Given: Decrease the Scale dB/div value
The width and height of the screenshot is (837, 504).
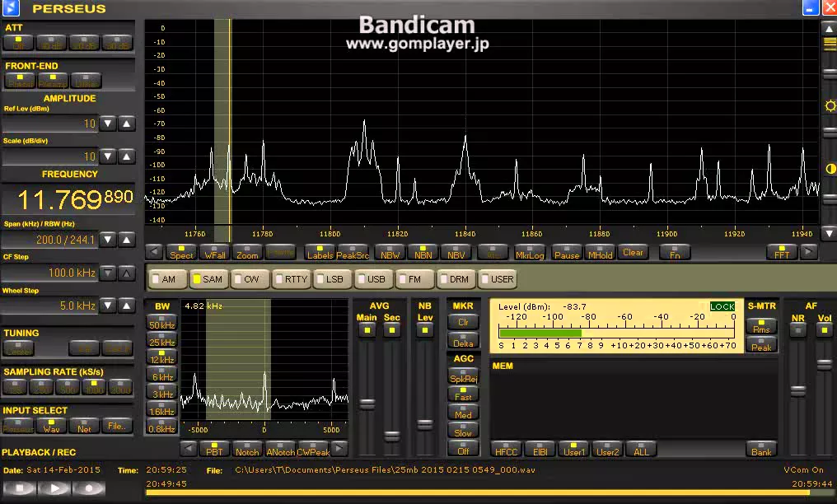Looking at the screenshot, I should (108, 156).
